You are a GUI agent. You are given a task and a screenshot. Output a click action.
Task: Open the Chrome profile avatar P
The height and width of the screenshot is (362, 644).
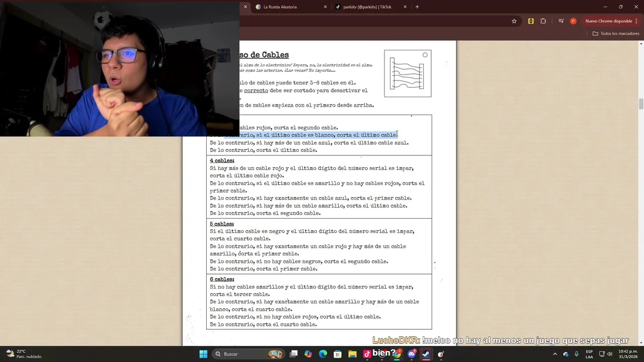[573, 21]
